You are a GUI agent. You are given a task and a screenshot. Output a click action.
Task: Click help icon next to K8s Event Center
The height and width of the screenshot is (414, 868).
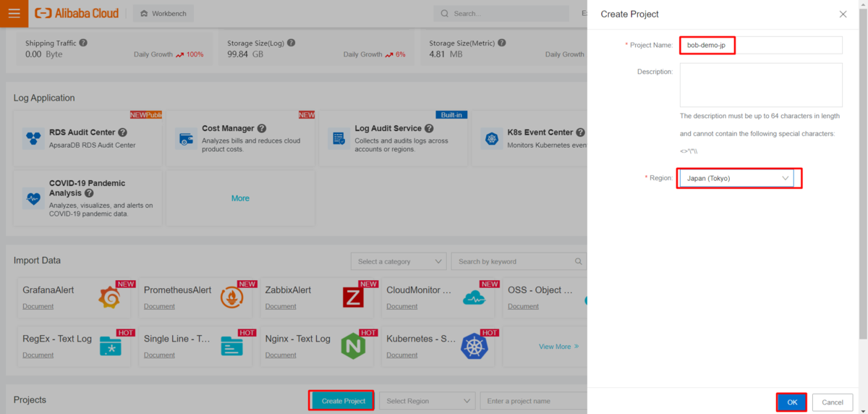point(581,132)
